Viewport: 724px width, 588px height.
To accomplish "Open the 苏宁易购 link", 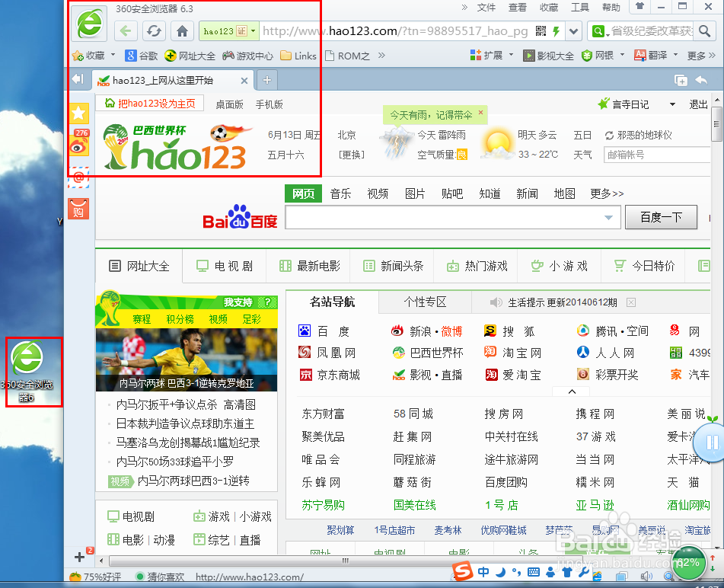I will click(x=324, y=505).
